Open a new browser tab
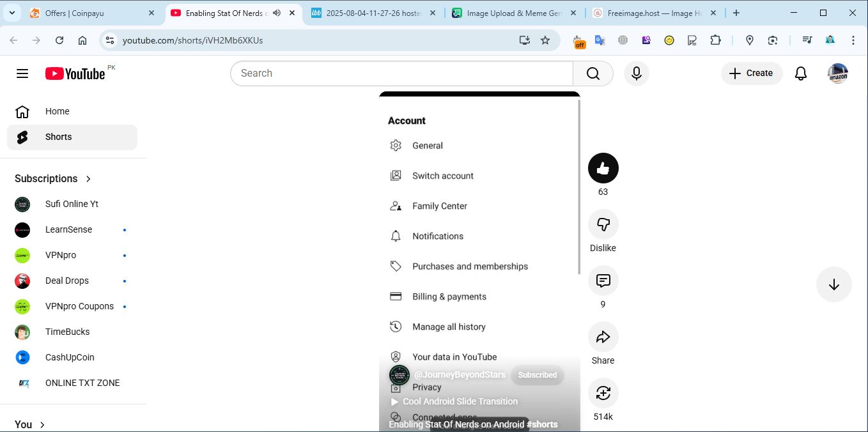 736,13
